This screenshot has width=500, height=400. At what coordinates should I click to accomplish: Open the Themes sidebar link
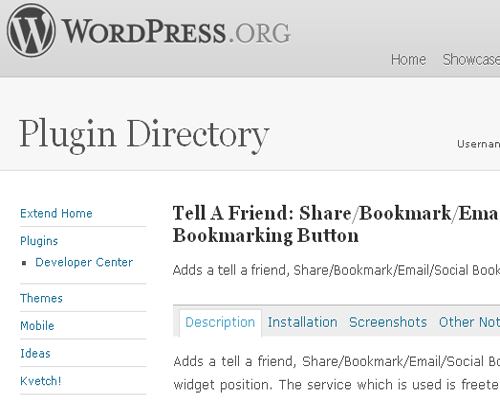(x=41, y=298)
